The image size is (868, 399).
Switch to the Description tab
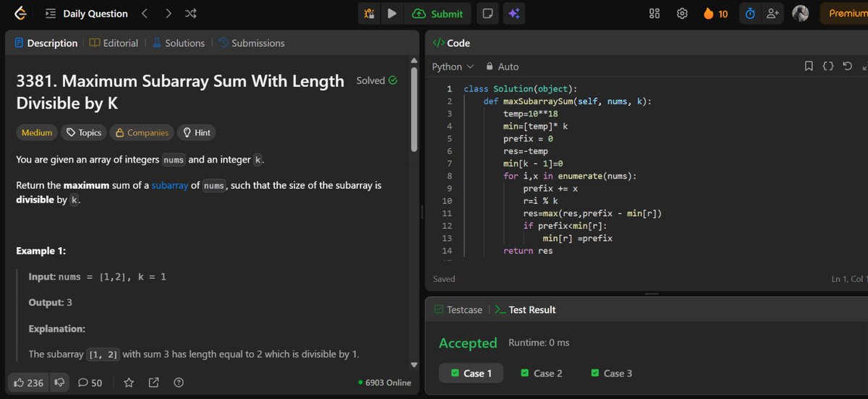point(46,43)
